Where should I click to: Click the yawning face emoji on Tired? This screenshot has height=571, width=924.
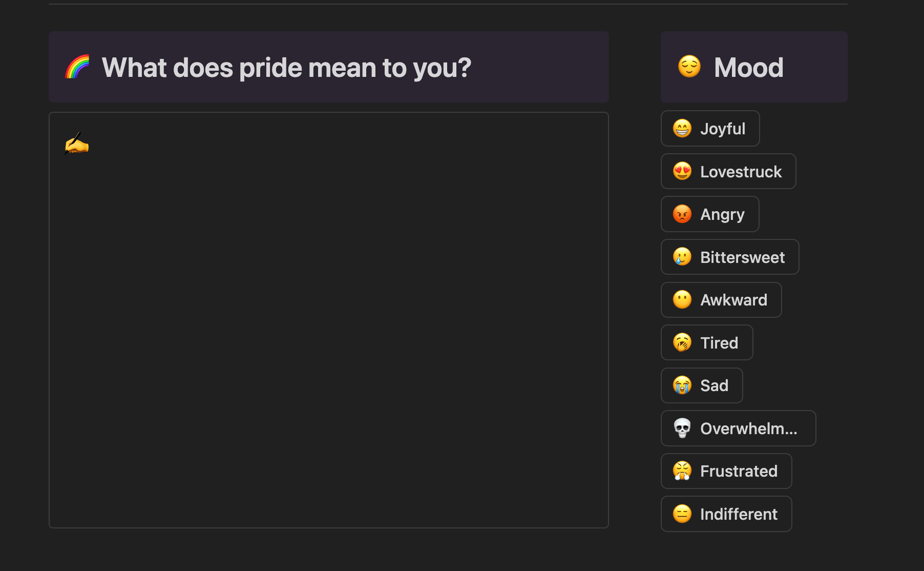682,343
